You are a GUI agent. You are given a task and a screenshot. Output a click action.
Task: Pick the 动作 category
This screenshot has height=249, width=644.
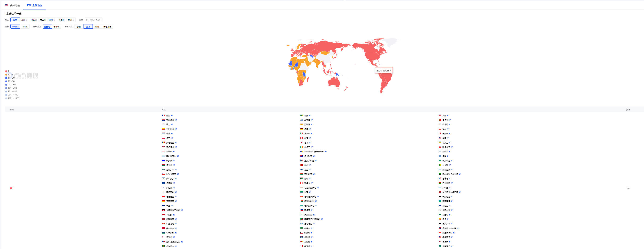tap(97, 27)
